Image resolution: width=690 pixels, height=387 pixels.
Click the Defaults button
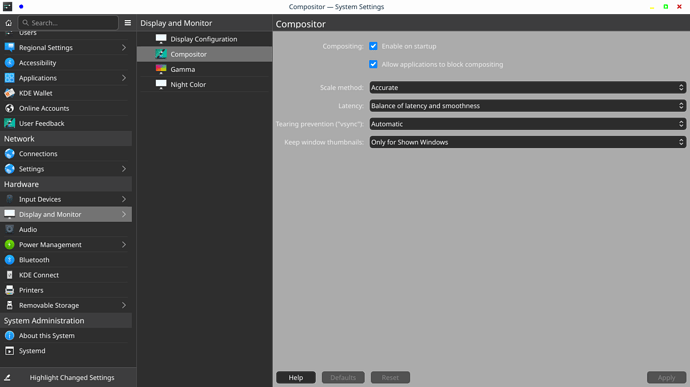point(343,378)
